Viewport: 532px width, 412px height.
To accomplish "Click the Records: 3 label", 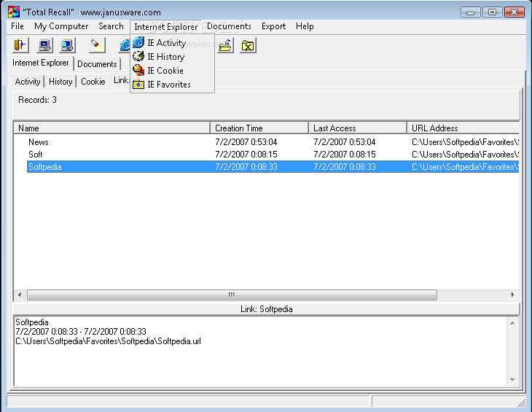I will (37, 100).
